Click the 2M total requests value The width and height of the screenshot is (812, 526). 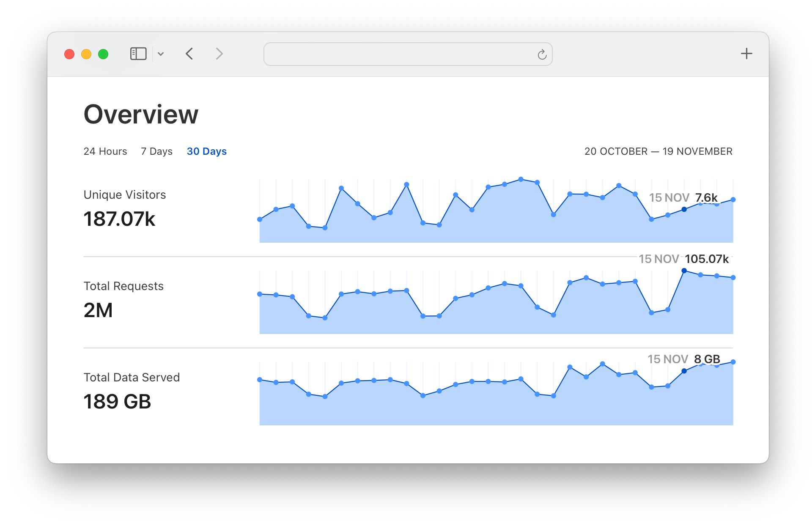click(x=98, y=310)
